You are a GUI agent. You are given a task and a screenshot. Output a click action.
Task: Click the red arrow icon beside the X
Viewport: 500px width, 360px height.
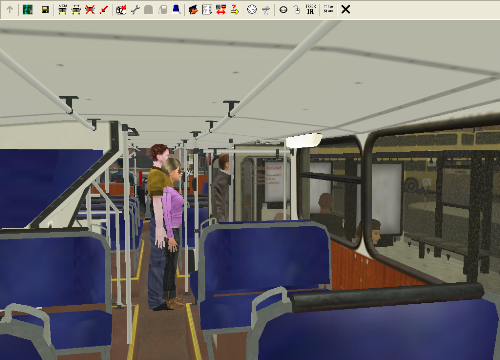point(104,10)
